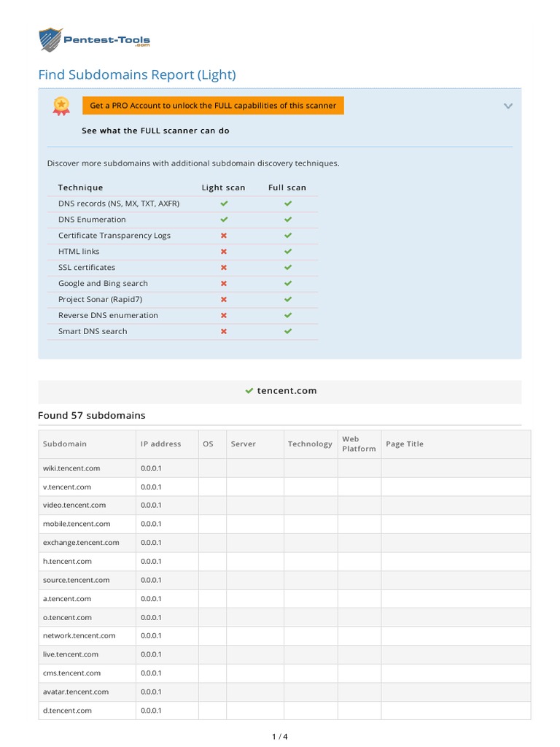Select network.tencent.com subdomain cell

coord(87,636)
